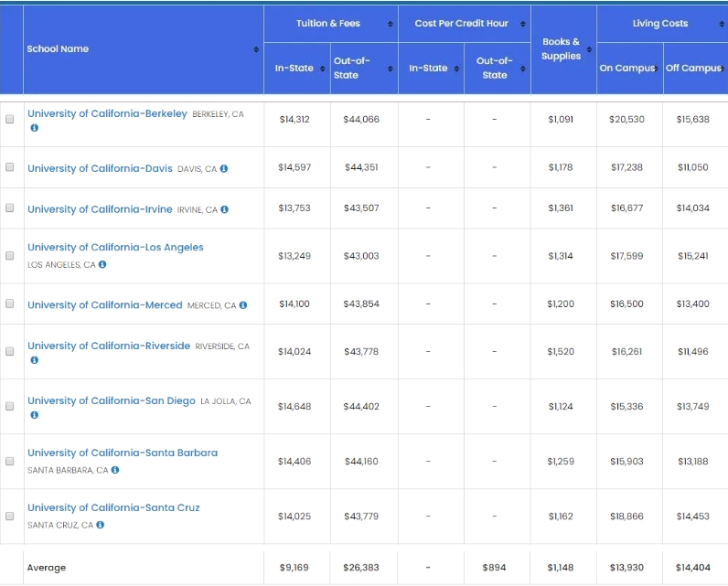This screenshot has width=728, height=586.
Task: Select Riverside books cost $1,520
Action: pos(561,351)
